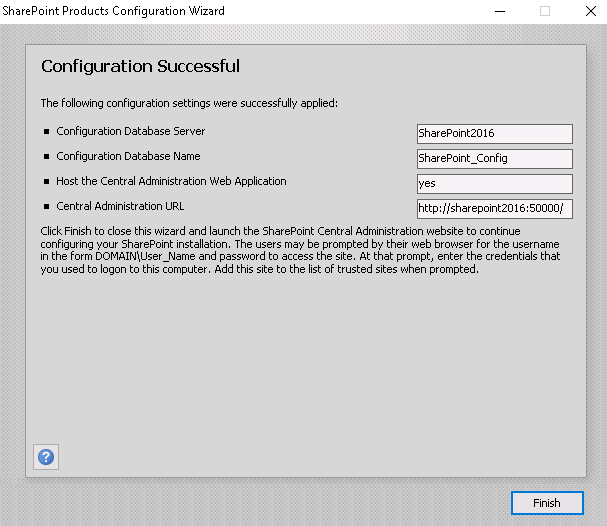
Task: Click Finish to close the wizard
Action: coord(547,503)
